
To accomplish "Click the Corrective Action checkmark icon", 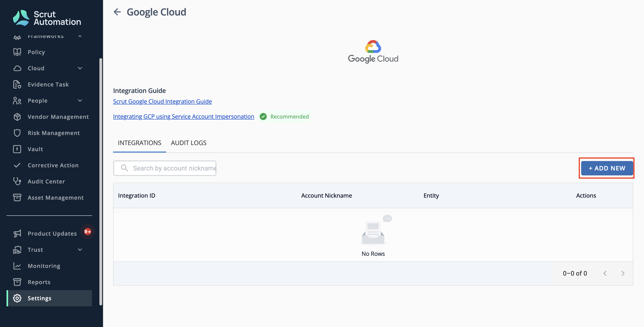I will click(x=17, y=165).
